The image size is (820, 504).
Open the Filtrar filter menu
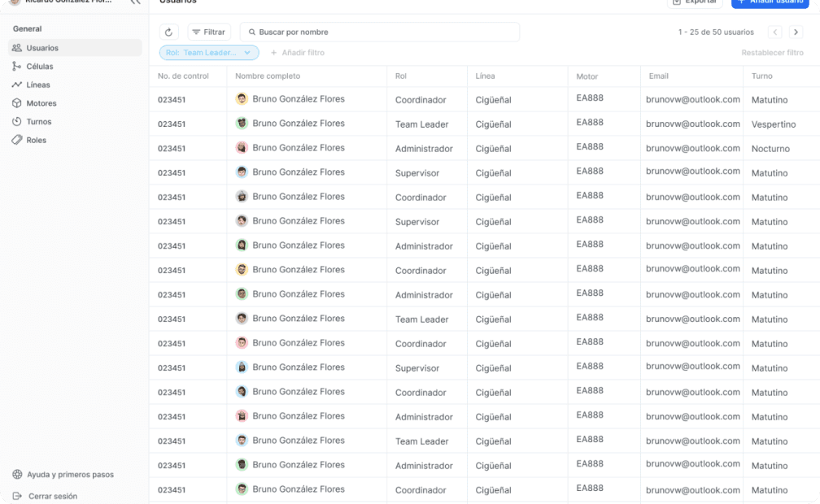(209, 32)
